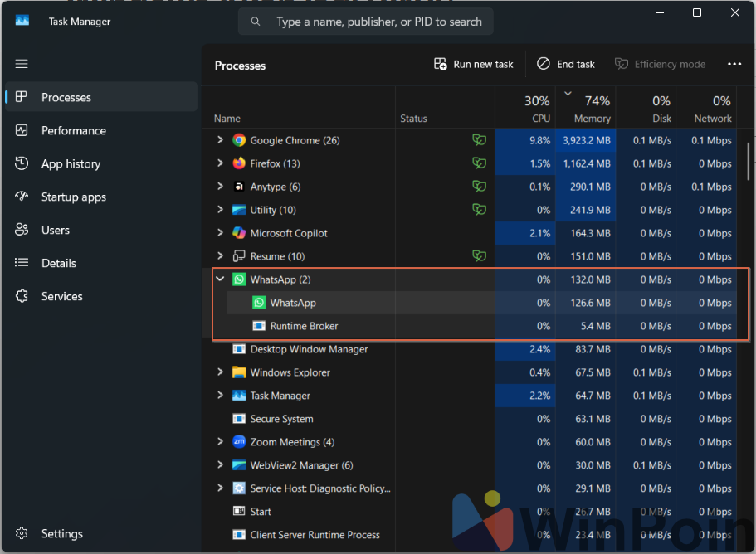Sort processes by CPU usage

tap(525, 108)
